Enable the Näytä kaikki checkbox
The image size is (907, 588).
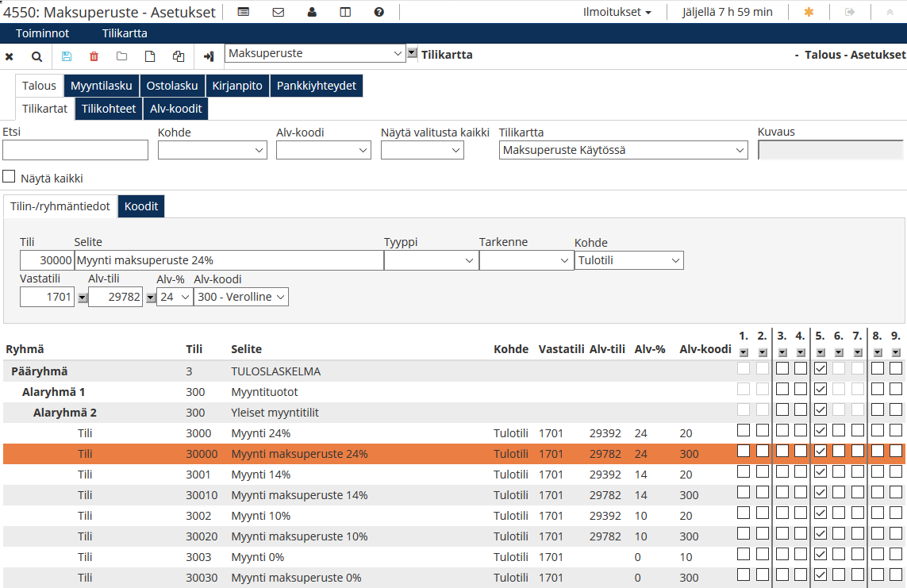pos(10,177)
